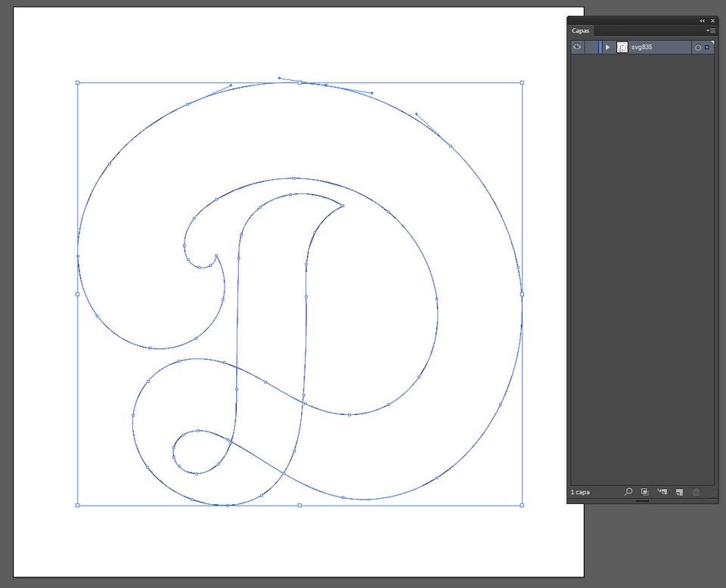Click top-left bounding box handle

(x=77, y=83)
